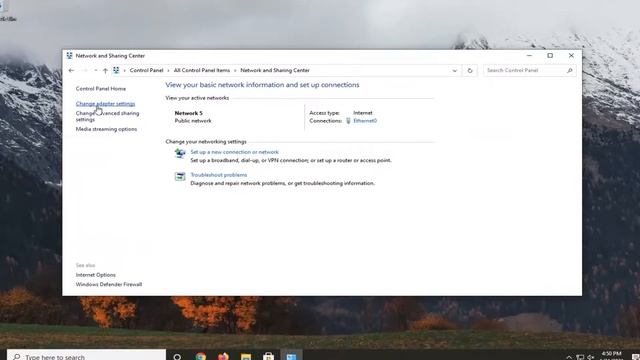Click the Network and Sharing Center title icon
This screenshot has width=640, height=360.
point(69,56)
